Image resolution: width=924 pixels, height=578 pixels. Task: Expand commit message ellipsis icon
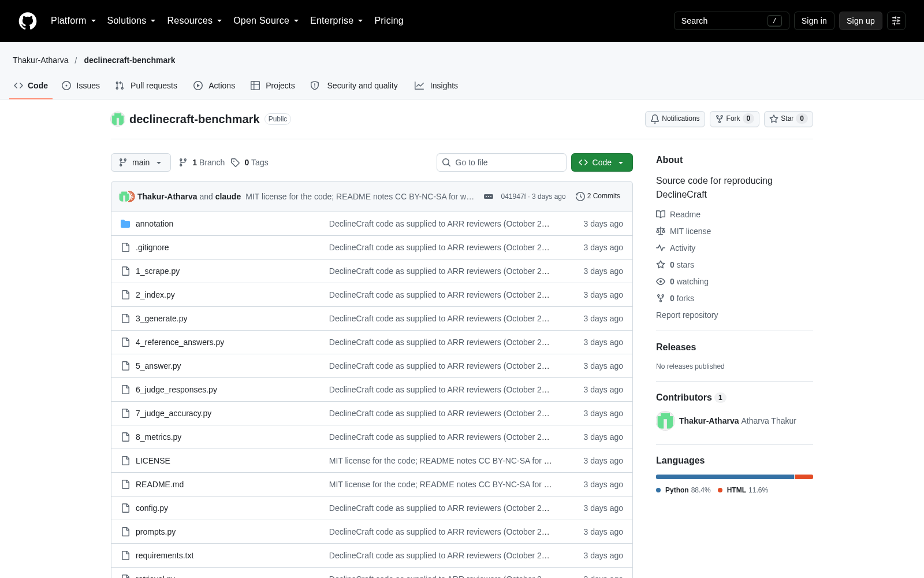tap(489, 197)
